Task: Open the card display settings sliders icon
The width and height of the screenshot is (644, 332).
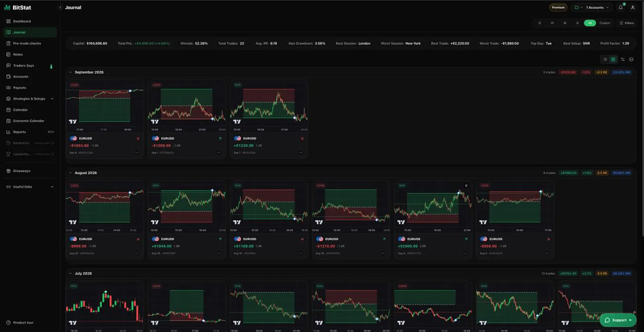Action: [623, 59]
